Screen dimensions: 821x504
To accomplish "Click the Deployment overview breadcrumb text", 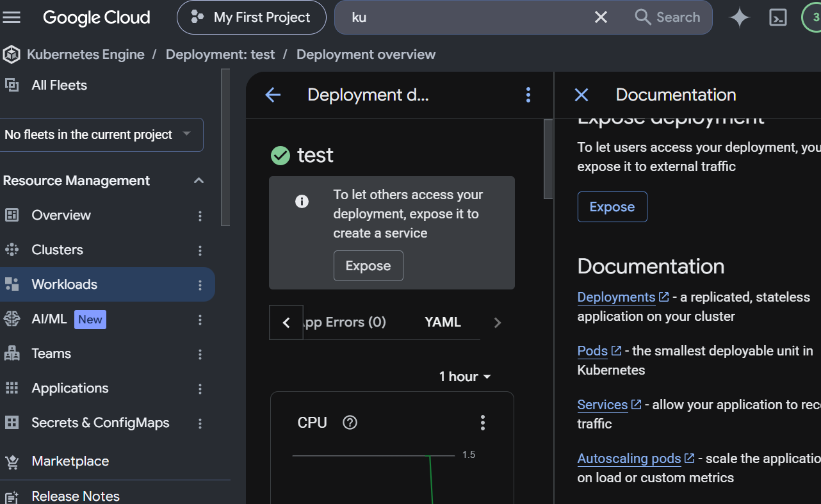I will click(x=366, y=54).
